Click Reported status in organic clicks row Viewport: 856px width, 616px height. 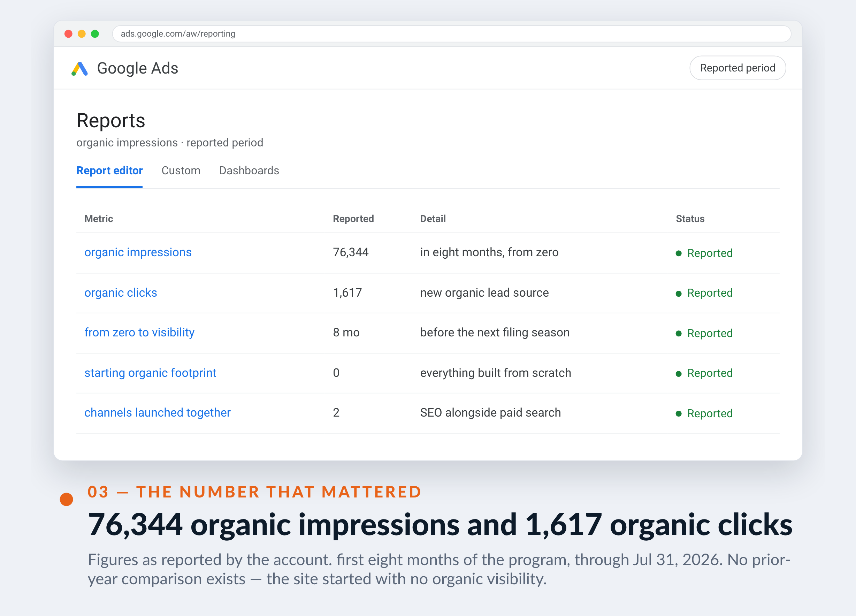704,293
